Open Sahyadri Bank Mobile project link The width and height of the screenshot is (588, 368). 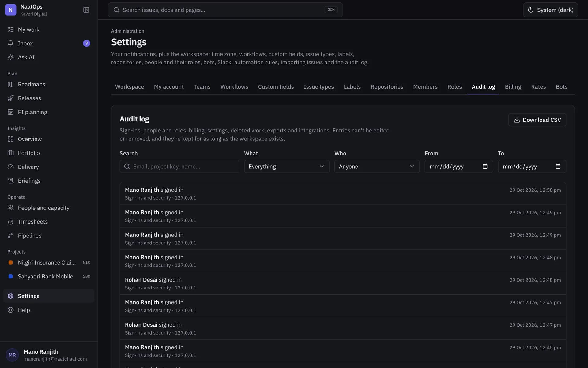point(49,276)
